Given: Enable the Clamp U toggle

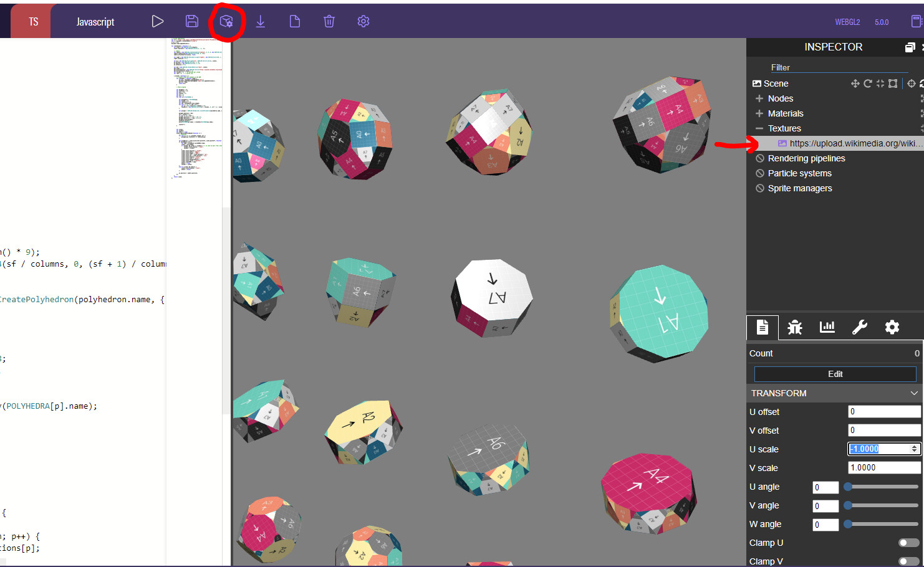Looking at the screenshot, I should pyautogui.click(x=910, y=543).
